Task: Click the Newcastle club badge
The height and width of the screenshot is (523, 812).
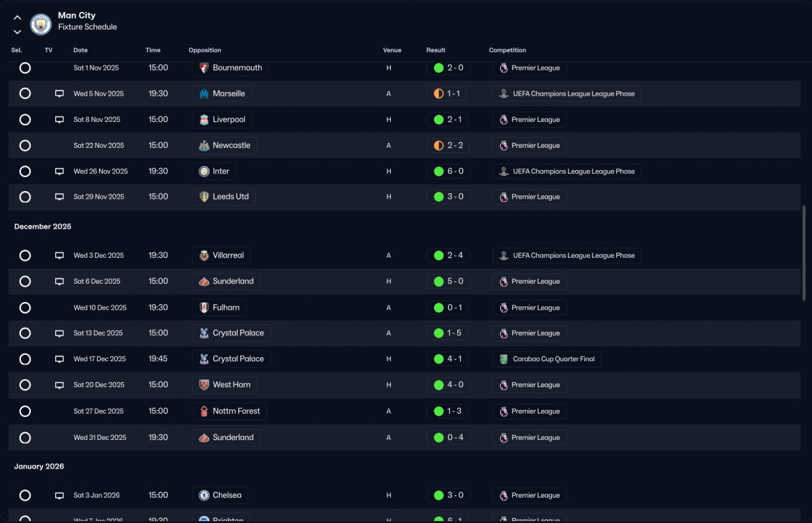Action: [x=204, y=145]
